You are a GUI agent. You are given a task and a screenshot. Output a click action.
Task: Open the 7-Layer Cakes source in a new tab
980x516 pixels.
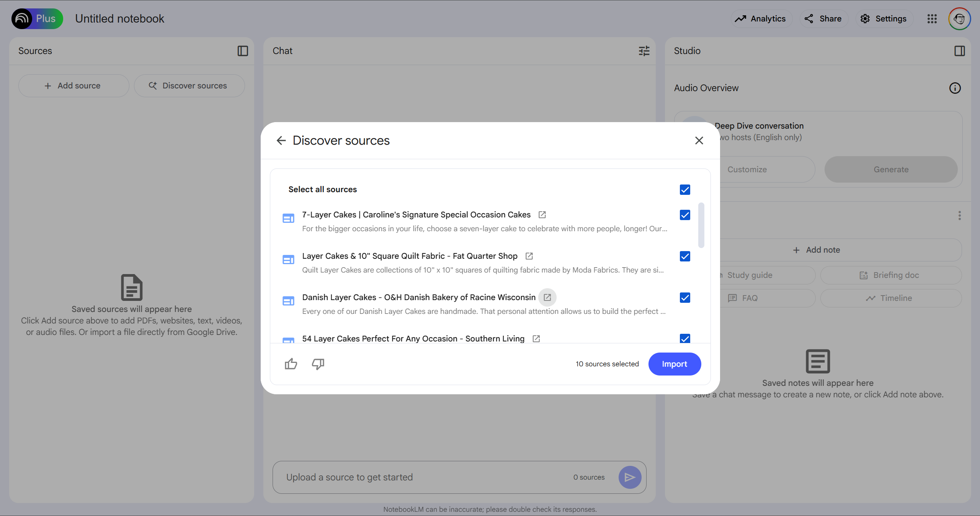click(x=542, y=215)
